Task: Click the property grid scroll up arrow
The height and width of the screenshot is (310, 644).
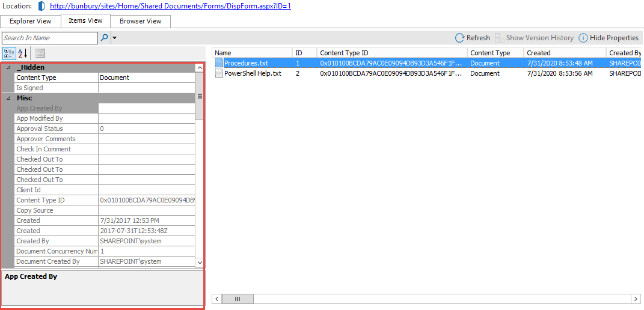Action: pos(200,68)
